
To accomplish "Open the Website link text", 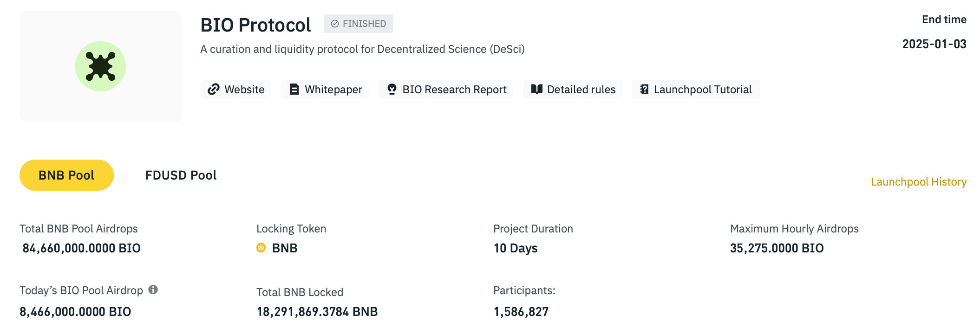I will pyautogui.click(x=244, y=90).
